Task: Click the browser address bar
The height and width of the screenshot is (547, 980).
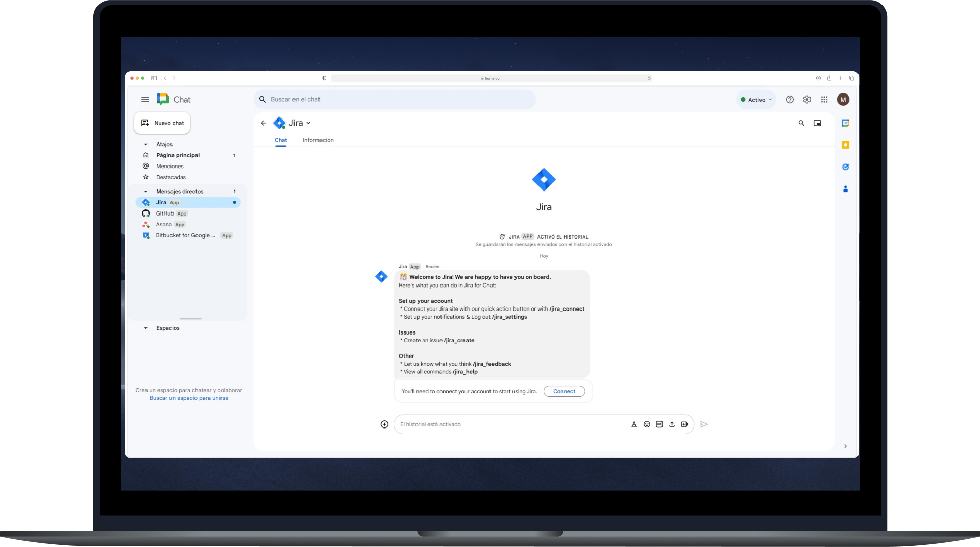Action: coord(492,78)
